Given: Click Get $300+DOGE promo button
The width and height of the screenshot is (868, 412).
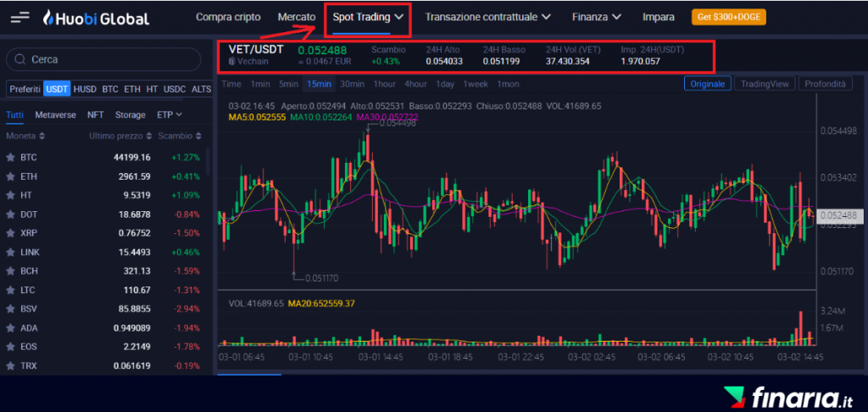Looking at the screenshot, I should [728, 17].
